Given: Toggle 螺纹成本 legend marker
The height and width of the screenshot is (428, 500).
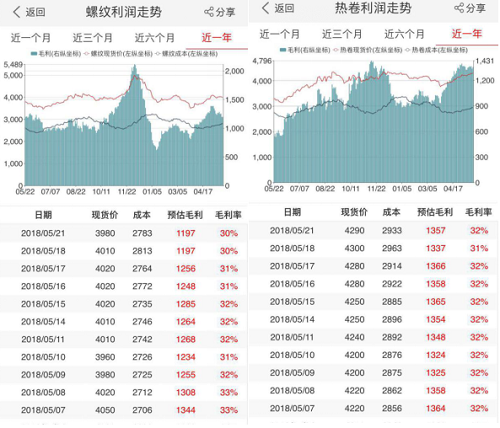Looking at the screenshot, I should point(158,54).
